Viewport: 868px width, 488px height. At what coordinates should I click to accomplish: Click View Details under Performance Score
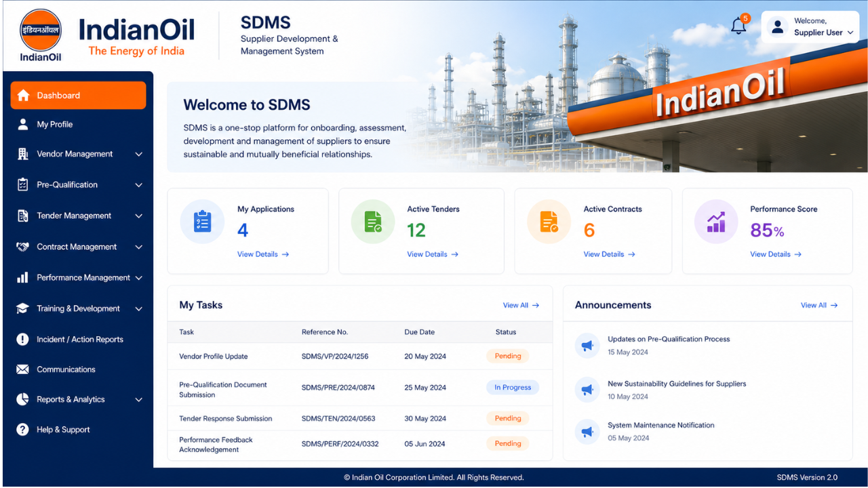click(776, 254)
